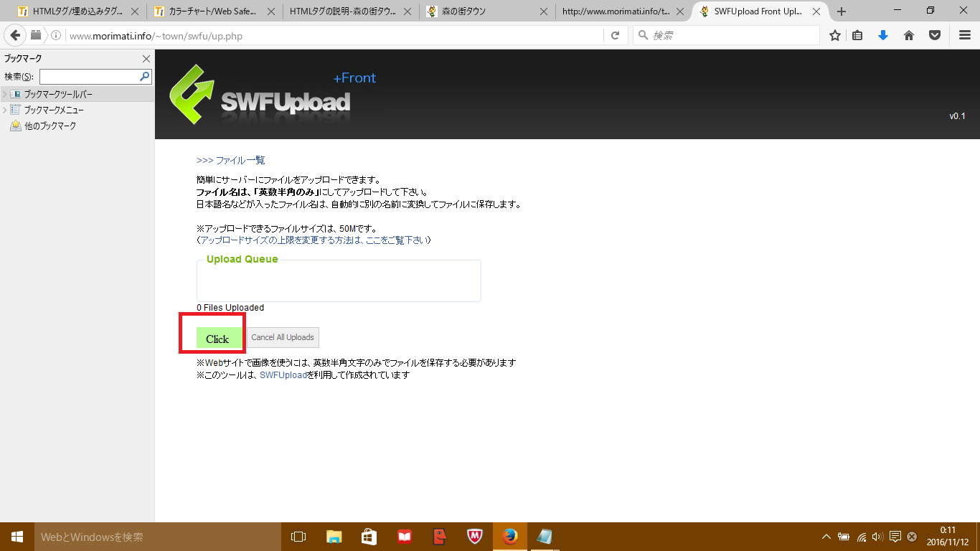Click the bookmark sidebar search field
980x551 pixels.
(89, 76)
